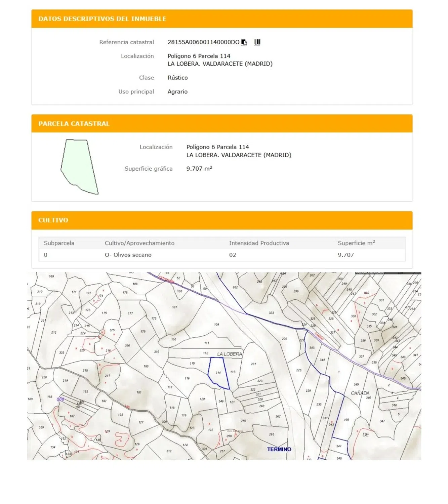Click highlighted parcel 114 on the map

218,373
